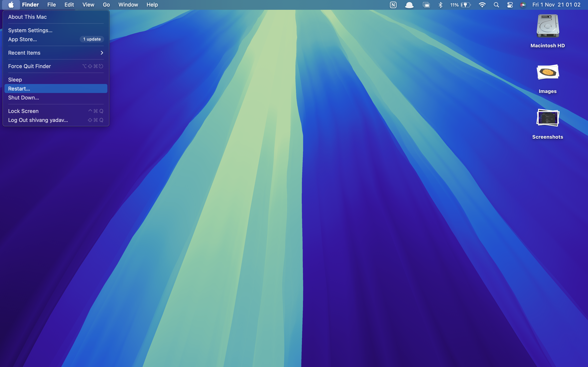The image size is (588, 367).
Task: Select About This Mac
Action: point(27,17)
